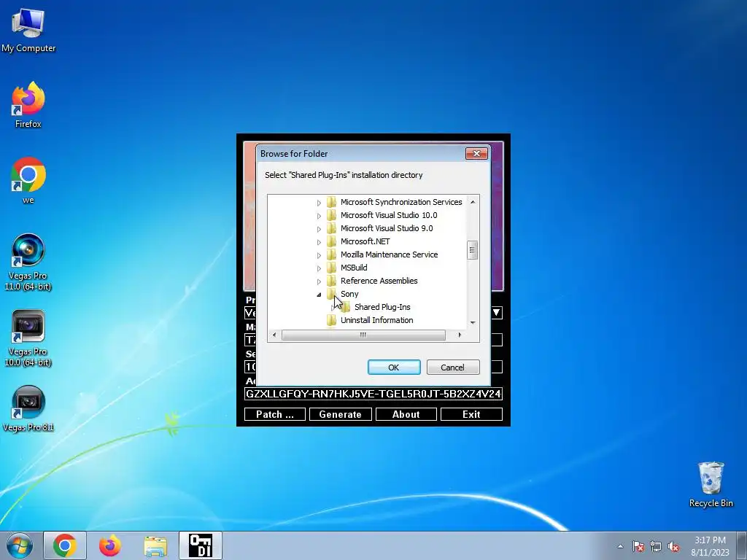Select the MSBuild folder label
Screen dimensions: 747x560
coord(354,268)
